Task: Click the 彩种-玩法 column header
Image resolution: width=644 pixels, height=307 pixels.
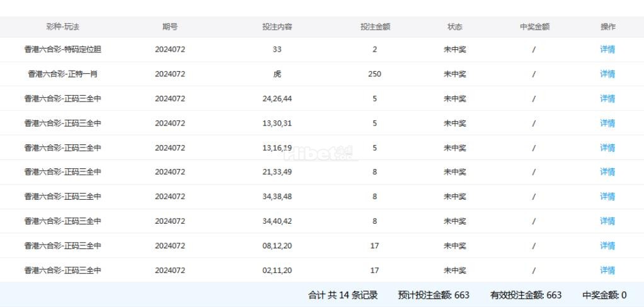Action: 63,26
